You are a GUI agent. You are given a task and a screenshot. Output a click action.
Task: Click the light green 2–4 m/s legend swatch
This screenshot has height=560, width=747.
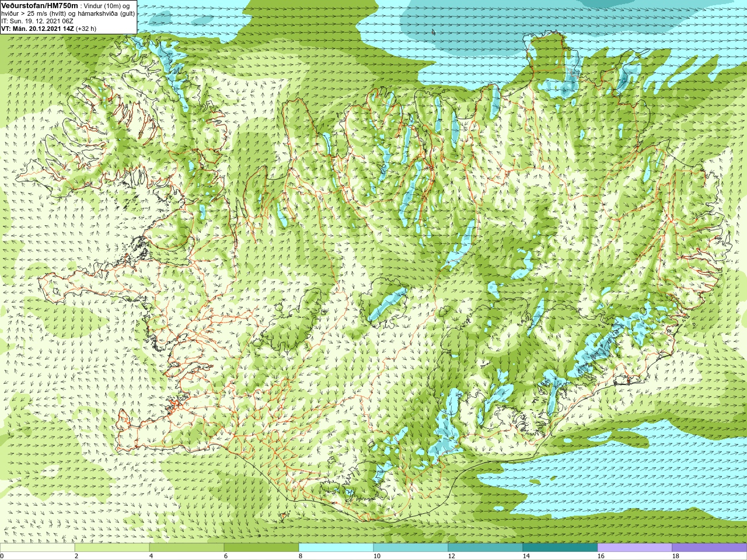pos(112,548)
